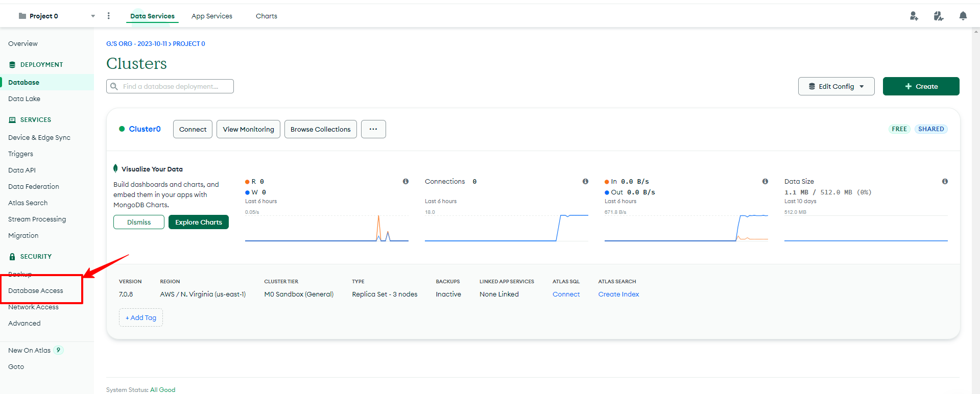Click the invite user icon

(914, 16)
